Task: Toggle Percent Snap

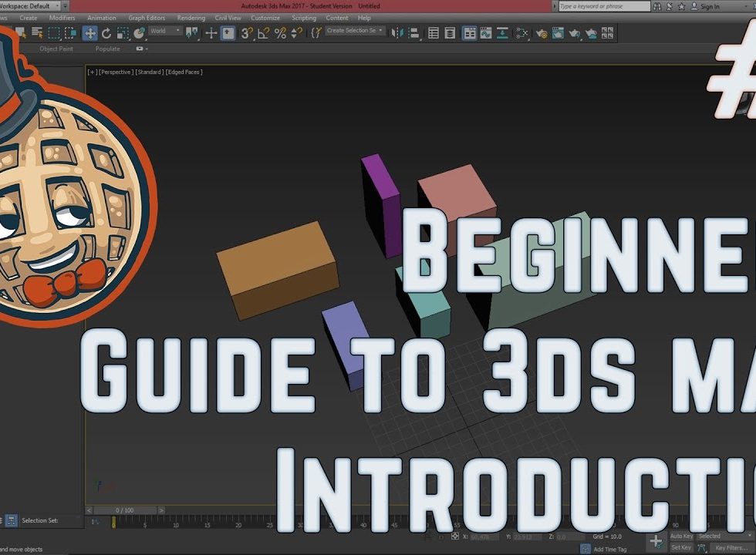Action: tap(280, 33)
